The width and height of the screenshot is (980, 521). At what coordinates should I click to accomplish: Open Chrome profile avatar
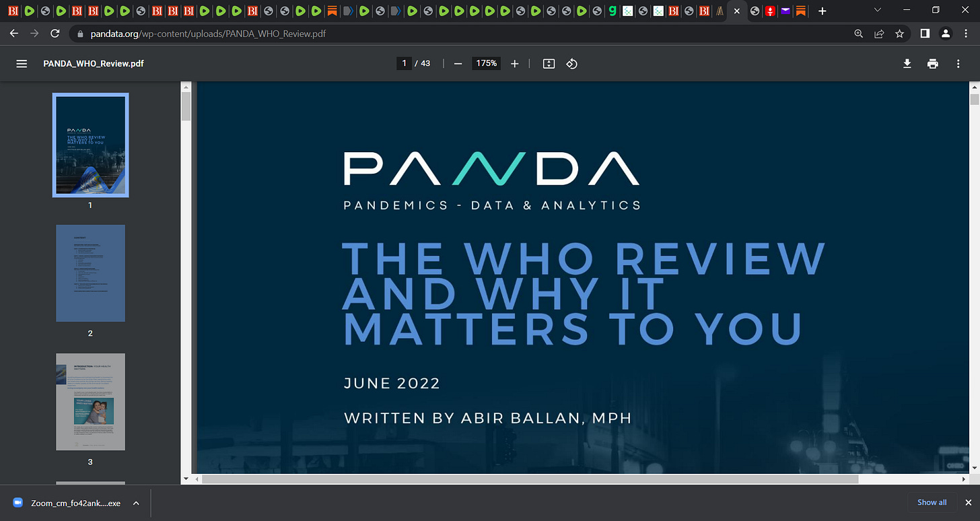946,34
